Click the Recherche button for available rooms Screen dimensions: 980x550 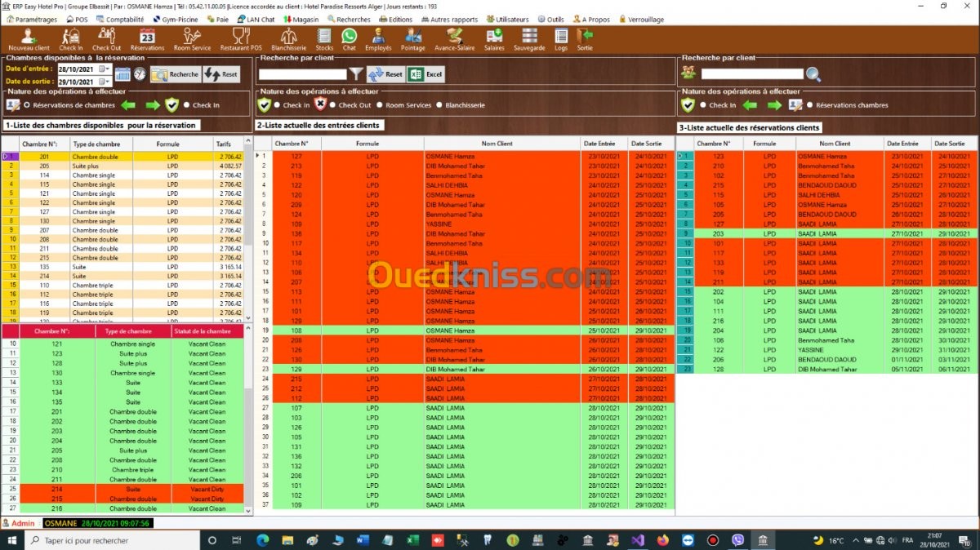coord(176,74)
